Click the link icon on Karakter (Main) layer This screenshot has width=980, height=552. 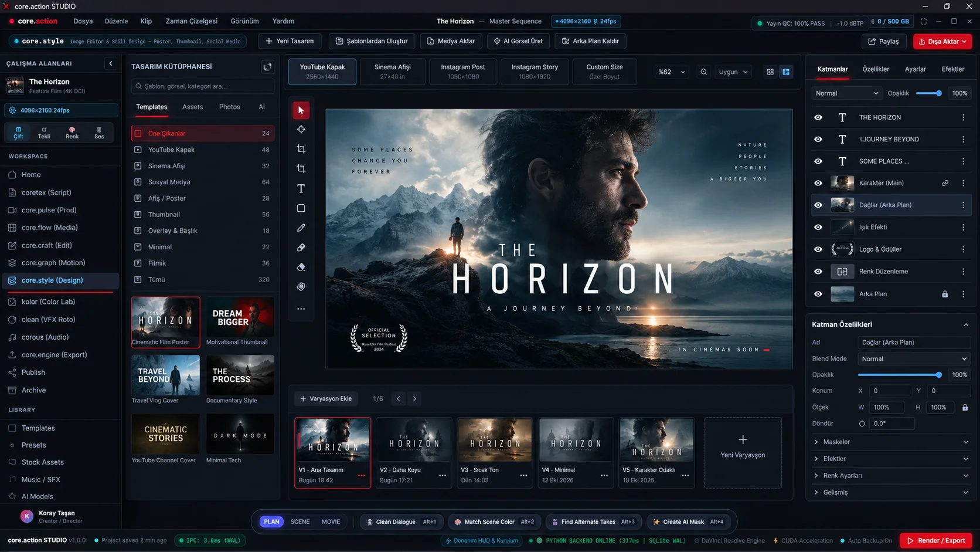945,183
